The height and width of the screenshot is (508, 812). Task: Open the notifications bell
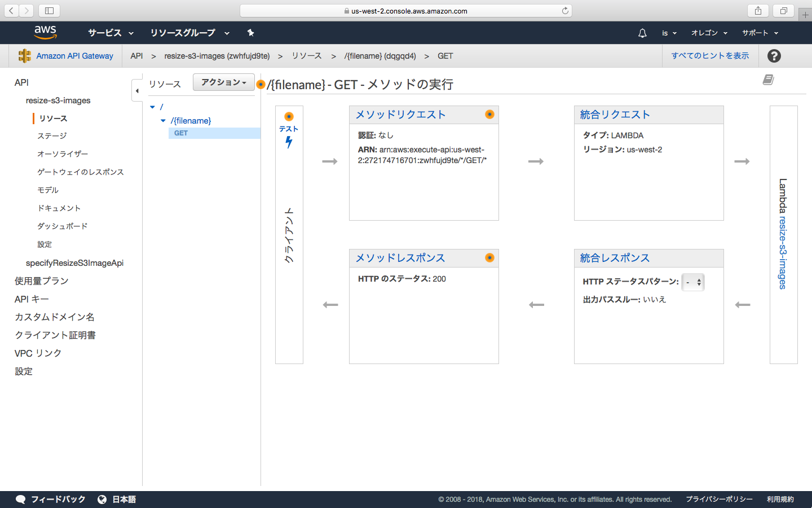(x=642, y=33)
